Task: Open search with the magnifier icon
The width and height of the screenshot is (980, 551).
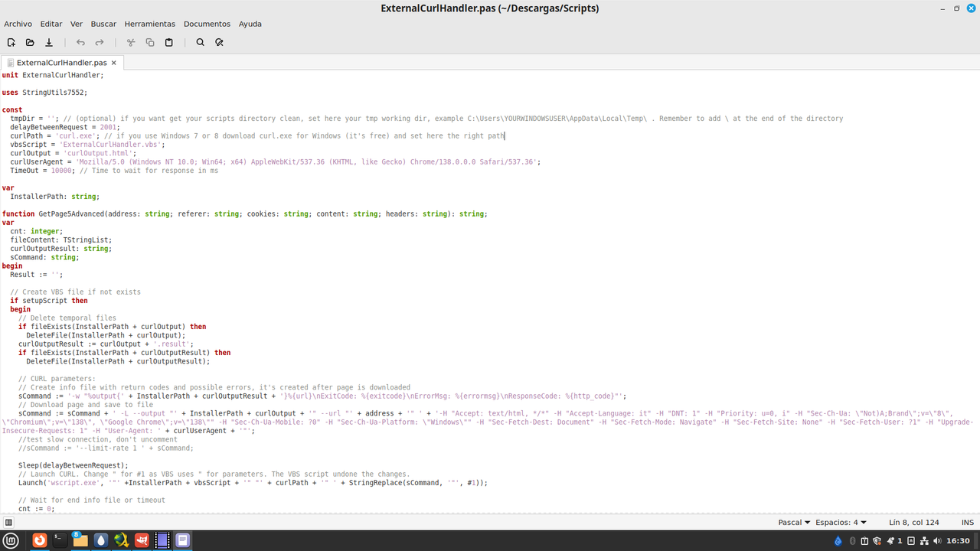Action: tap(201, 43)
